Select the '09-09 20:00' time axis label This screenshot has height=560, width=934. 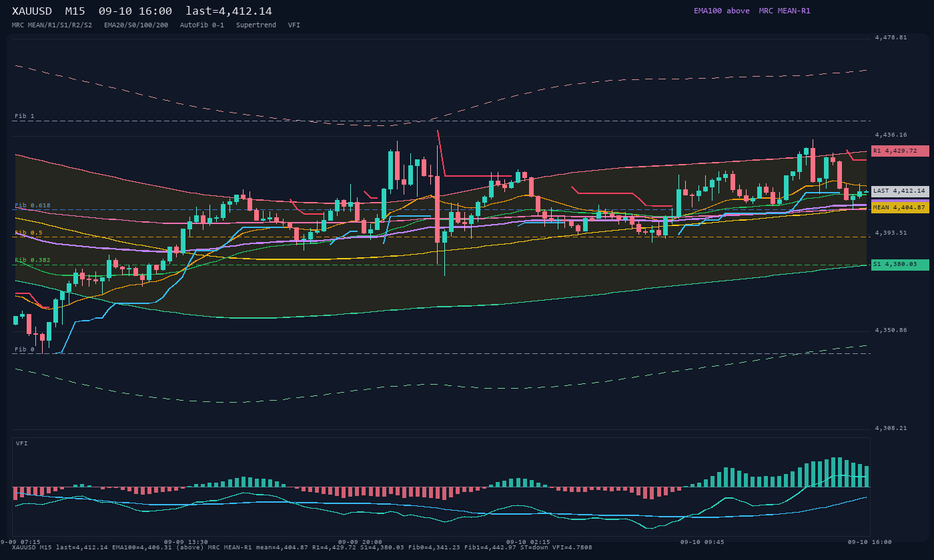click(x=360, y=542)
